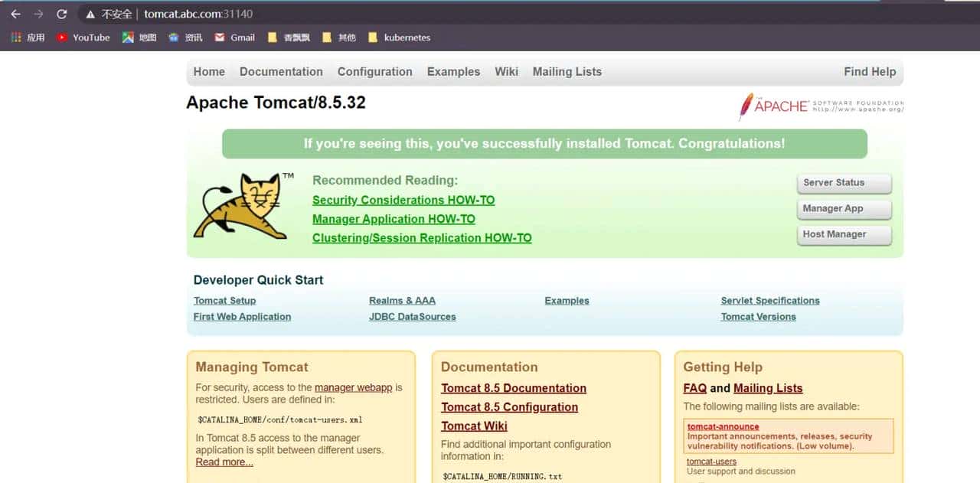Screen dimensions: 980x483
Task: Open the 香飘飘 bookmark folder
Action: click(x=289, y=37)
